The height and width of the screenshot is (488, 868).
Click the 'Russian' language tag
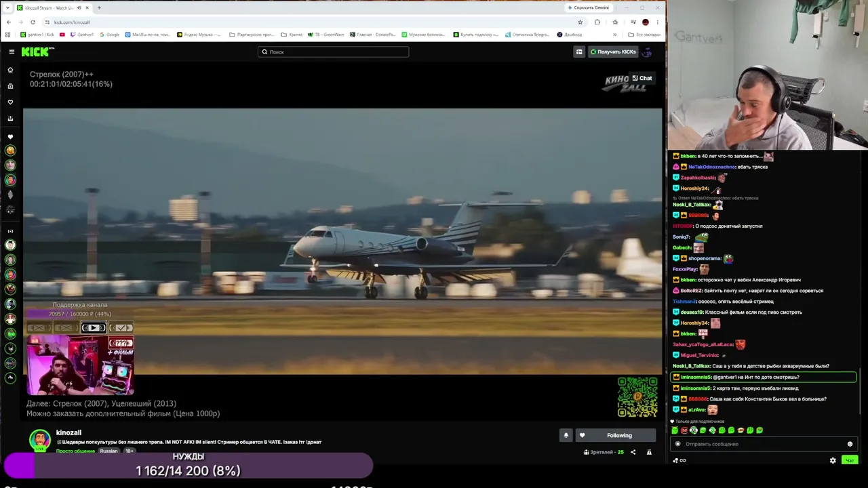coord(108,451)
